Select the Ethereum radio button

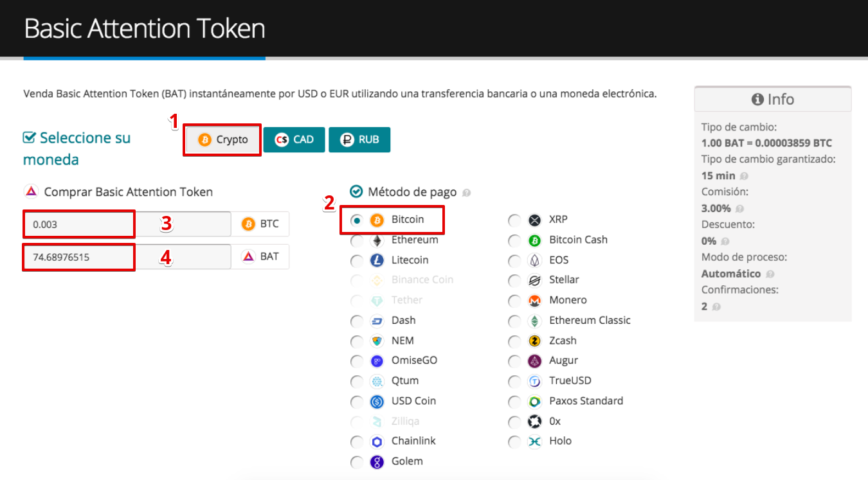coord(357,240)
